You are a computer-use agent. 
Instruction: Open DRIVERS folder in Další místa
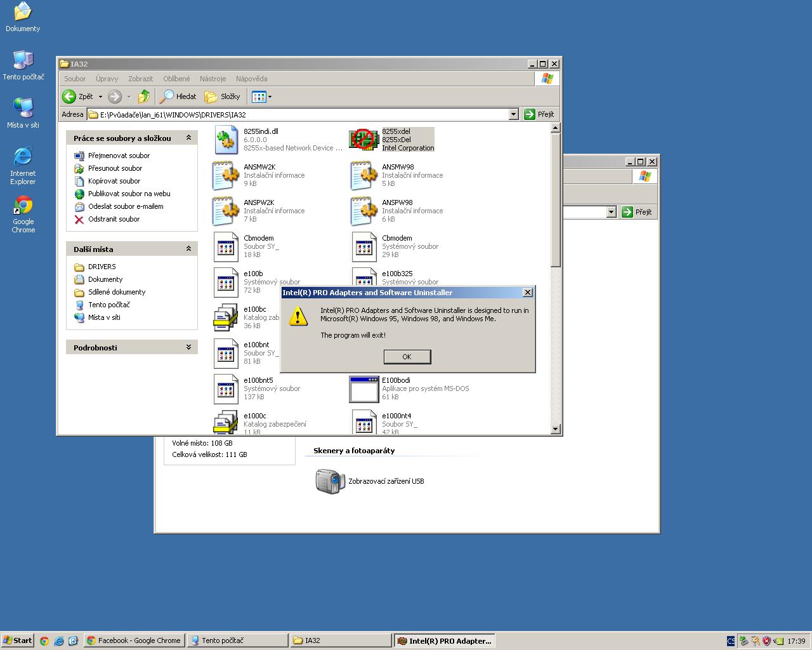click(101, 267)
